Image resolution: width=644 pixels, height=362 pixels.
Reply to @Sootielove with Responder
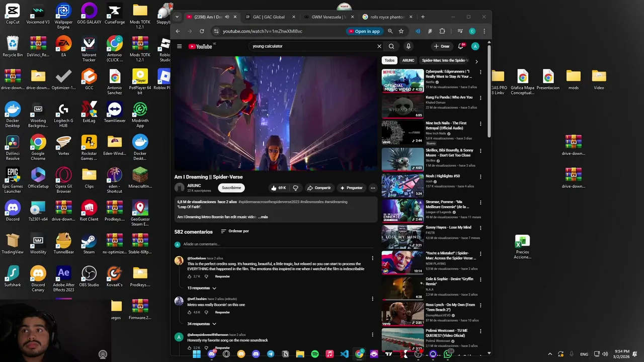click(x=222, y=277)
